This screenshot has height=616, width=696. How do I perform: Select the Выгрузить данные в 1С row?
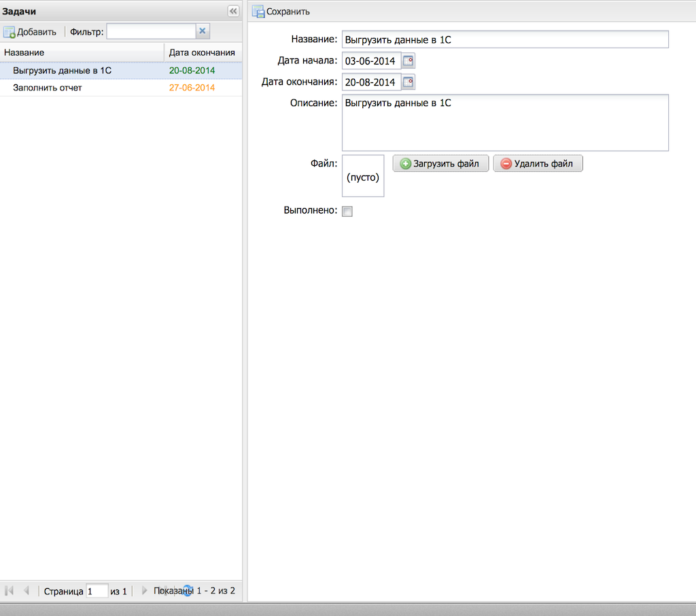click(121, 71)
